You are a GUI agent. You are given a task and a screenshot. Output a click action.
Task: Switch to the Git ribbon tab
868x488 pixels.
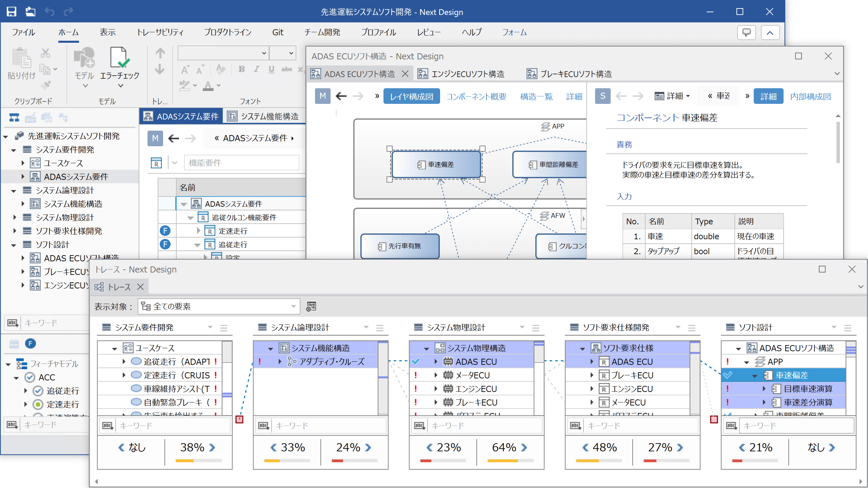pyautogui.click(x=278, y=32)
